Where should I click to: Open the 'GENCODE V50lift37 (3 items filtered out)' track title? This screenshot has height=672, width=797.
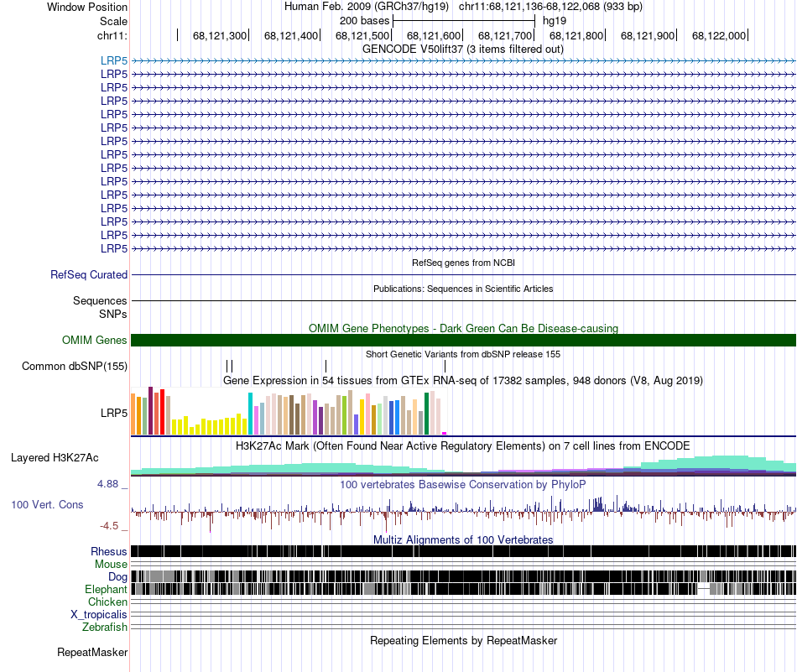[x=462, y=49]
